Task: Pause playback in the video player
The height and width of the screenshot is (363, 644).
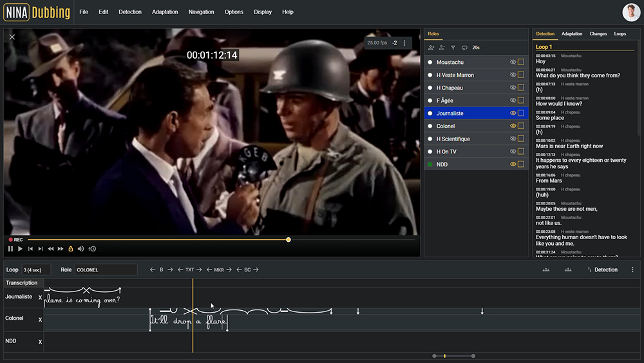Action: tap(10, 249)
